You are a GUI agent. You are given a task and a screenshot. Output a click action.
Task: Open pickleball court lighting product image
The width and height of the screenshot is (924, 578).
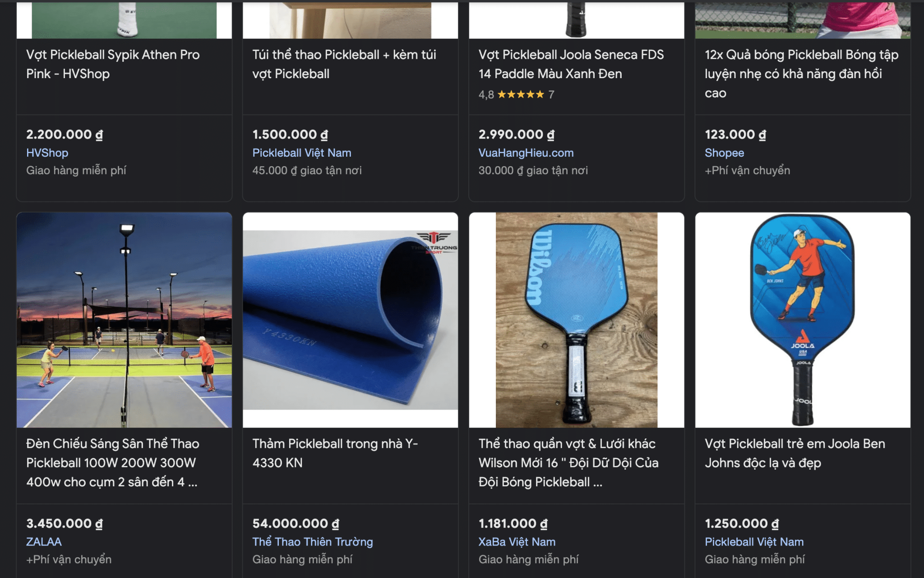pos(124,320)
